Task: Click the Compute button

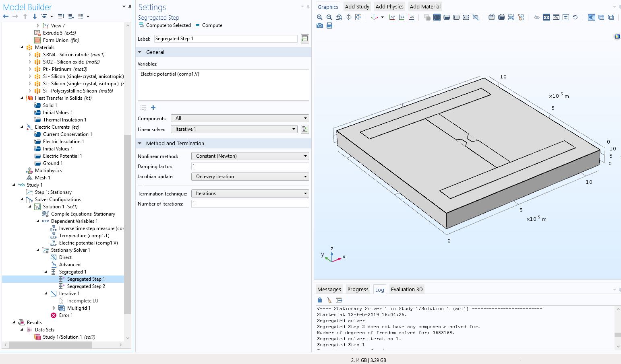Action: 209,25
